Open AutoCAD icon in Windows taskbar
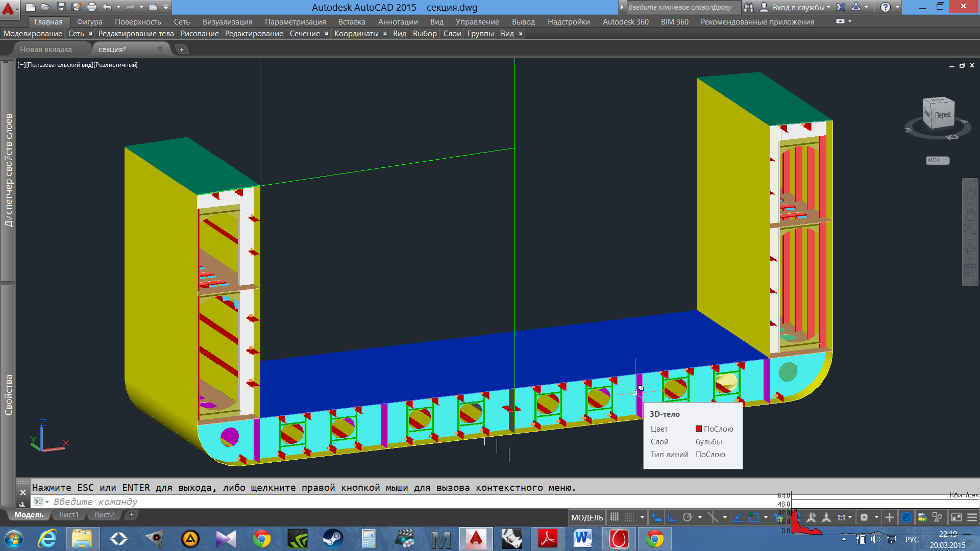Image resolution: width=980 pixels, height=551 pixels. coord(476,539)
